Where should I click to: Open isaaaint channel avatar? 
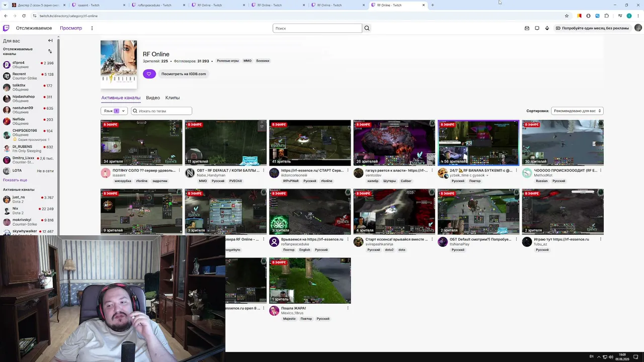pos(106,173)
